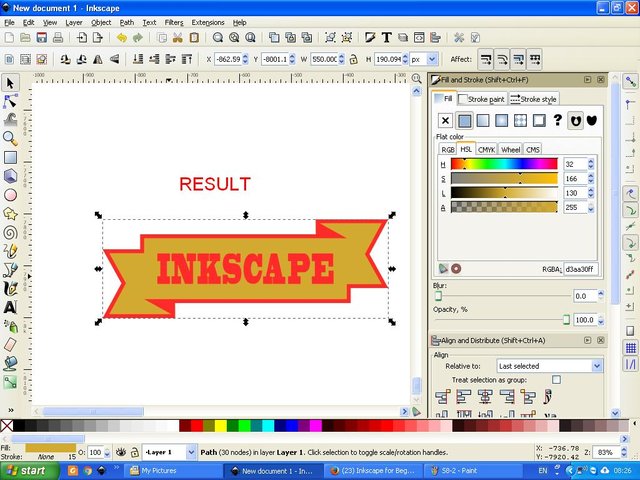Choose Flat color fill type
The width and height of the screenshot is (640, 480).
pyautogui.click(x=464, y=120)
